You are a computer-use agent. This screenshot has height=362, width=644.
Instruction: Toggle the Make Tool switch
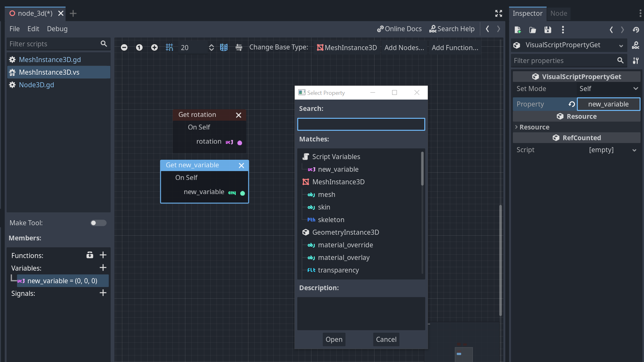point(98,223)
